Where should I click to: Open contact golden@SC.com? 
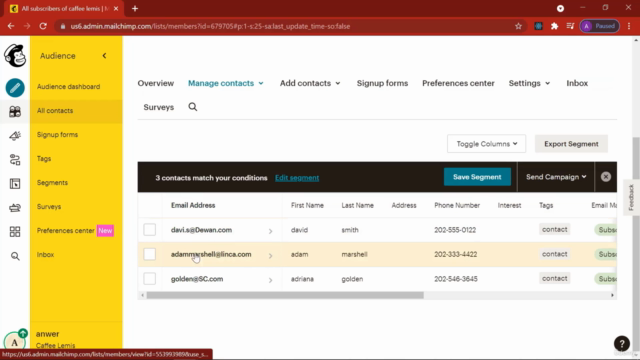(197, 279)
